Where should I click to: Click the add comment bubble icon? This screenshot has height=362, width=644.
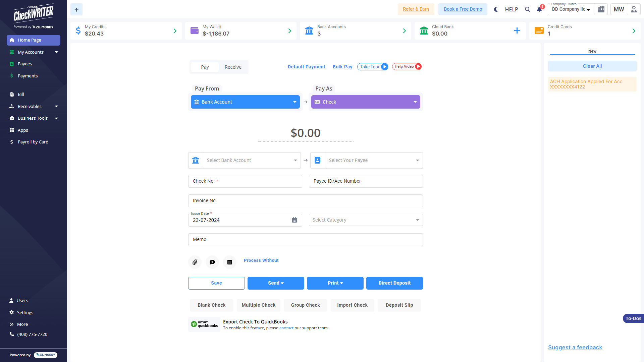(x=212, y=262)
